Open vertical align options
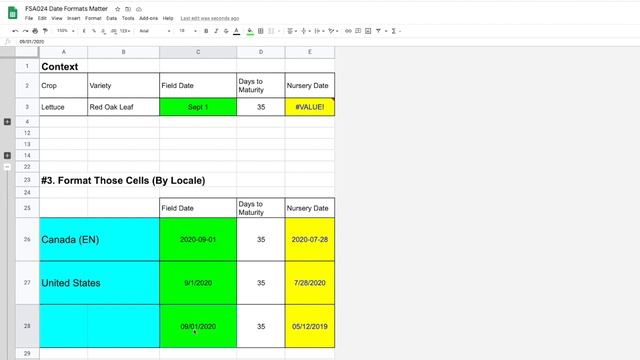 pyautogui.click(x=305, y=31)
